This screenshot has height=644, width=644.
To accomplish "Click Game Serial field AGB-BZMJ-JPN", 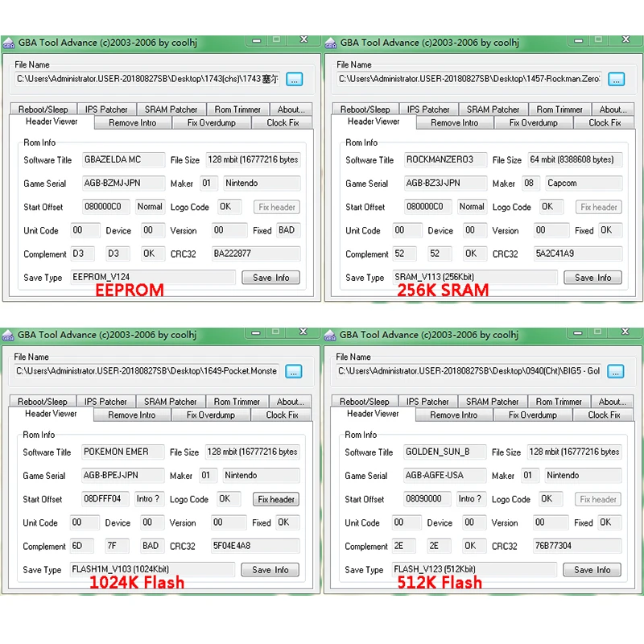I will click(x=124, y=183).
